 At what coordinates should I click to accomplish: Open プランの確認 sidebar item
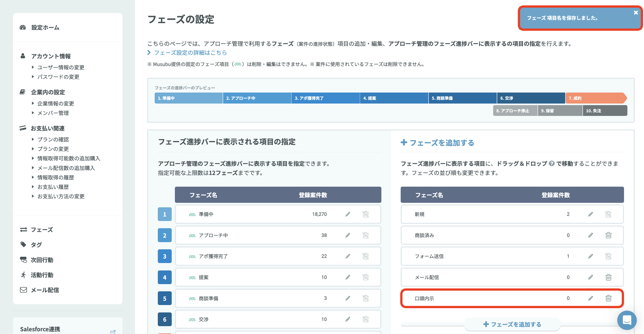click(x=53, y=139)
